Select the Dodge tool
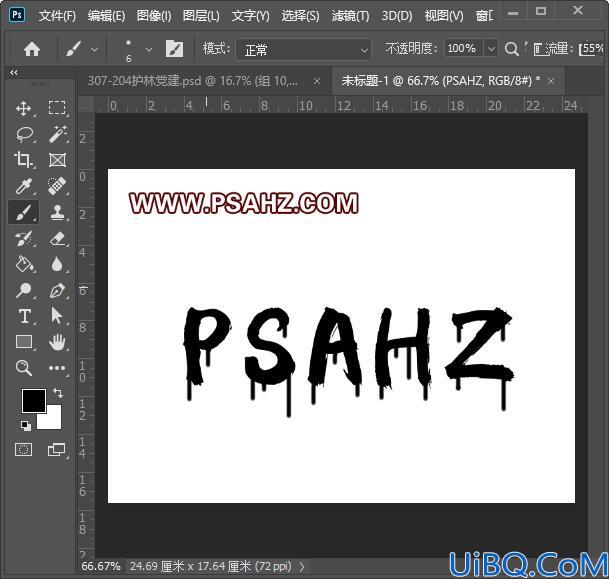This screenshot has width=609, height=579. click(23, 290)
